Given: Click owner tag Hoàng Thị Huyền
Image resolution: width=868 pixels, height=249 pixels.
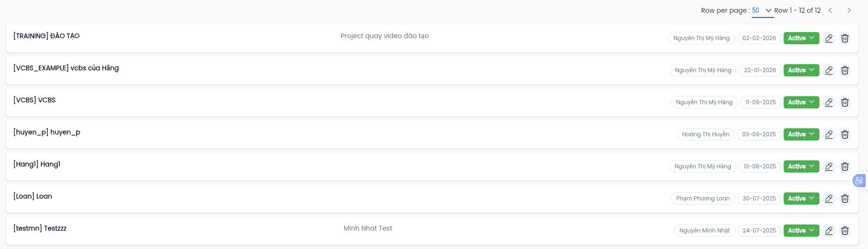Looking at the screenshot, I should [706, 134].
